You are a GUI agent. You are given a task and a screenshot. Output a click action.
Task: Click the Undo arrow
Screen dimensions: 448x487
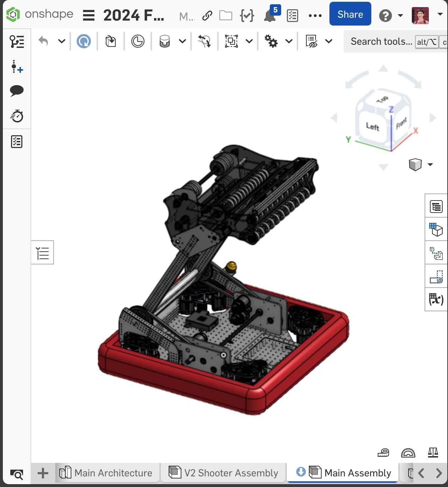(x=43, y=41)
